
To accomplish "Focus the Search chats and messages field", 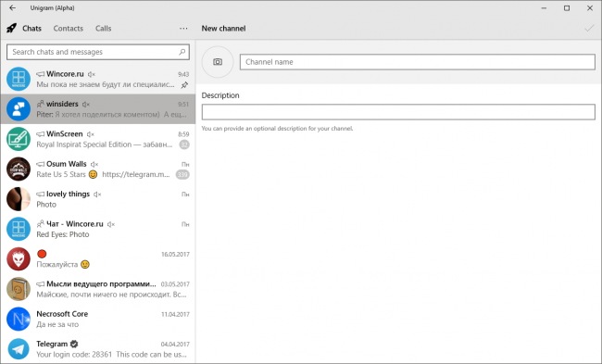I will (x=98, y=52).
